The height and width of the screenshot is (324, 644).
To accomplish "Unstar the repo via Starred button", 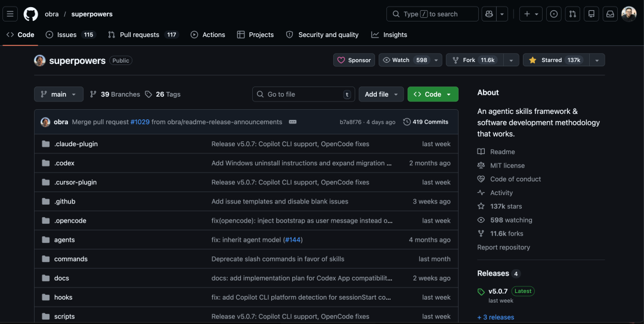I will (556, 60).
